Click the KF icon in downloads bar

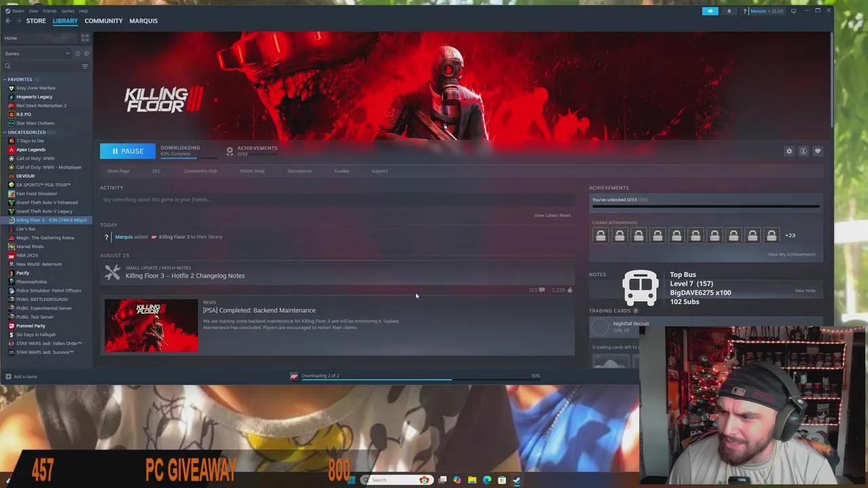pyautogui.click(x=294, y=376)
